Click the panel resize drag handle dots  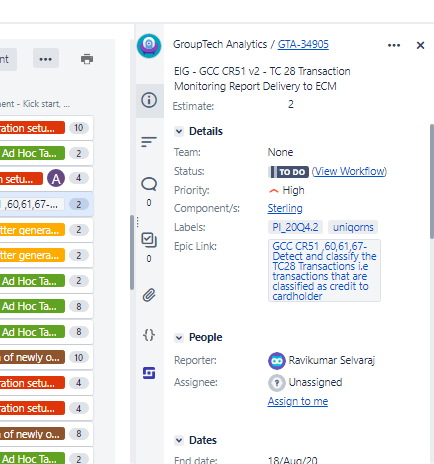137,222
